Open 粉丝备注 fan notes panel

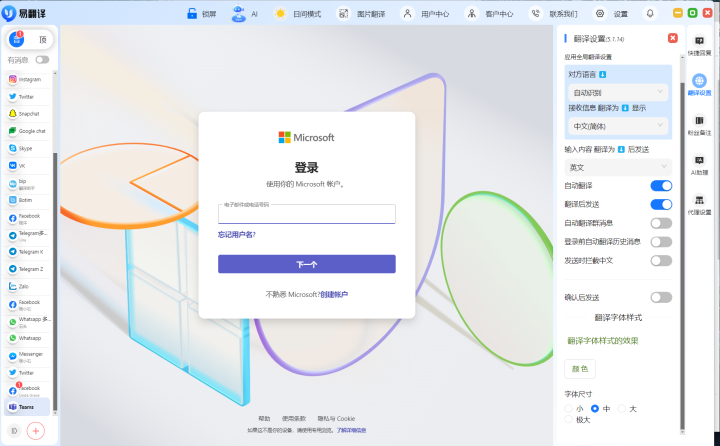click(x=699, y=125)
